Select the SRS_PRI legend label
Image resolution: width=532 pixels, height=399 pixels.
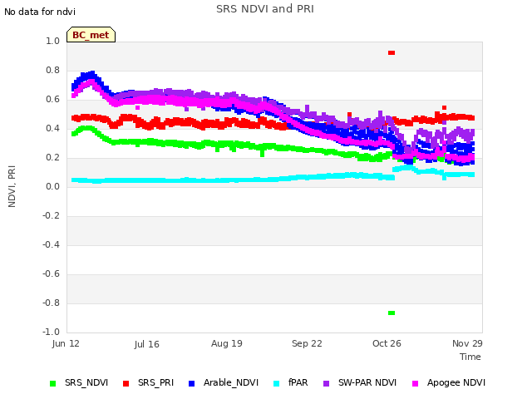[155, 382]
